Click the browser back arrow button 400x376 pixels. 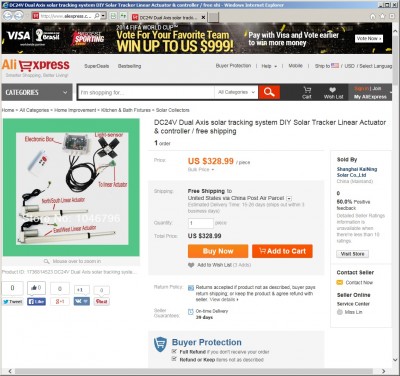click(7, 16)
